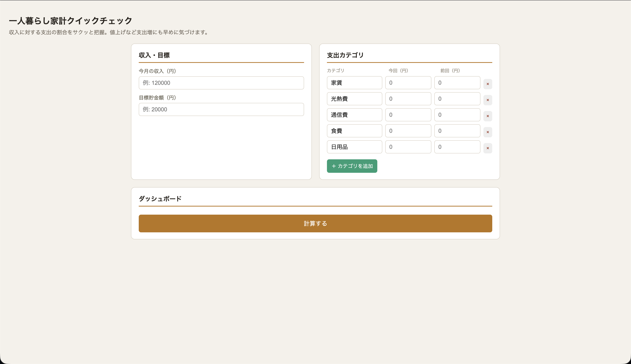Viewport: 631px width, 364px height.
Task: Select the 今回 amount field for 食費
Action: pyautogui.click(x=408, y=131)
